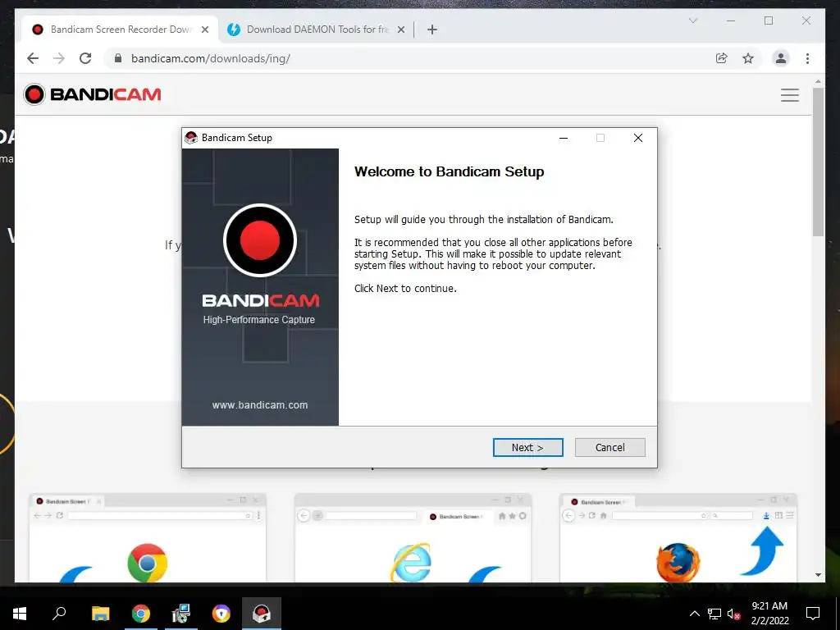
Task: Bookmark this page with star icon
Action: (748, 58)
